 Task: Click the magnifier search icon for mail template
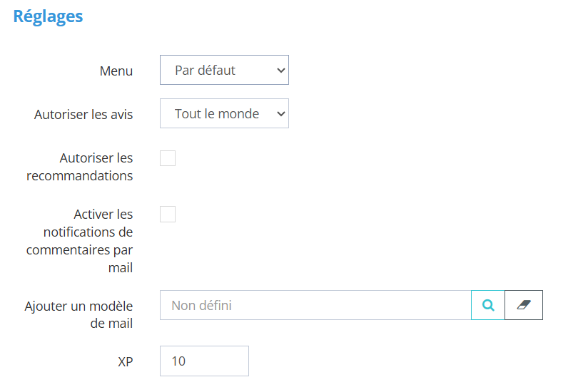pyautogui.click(x=488, y=305)
